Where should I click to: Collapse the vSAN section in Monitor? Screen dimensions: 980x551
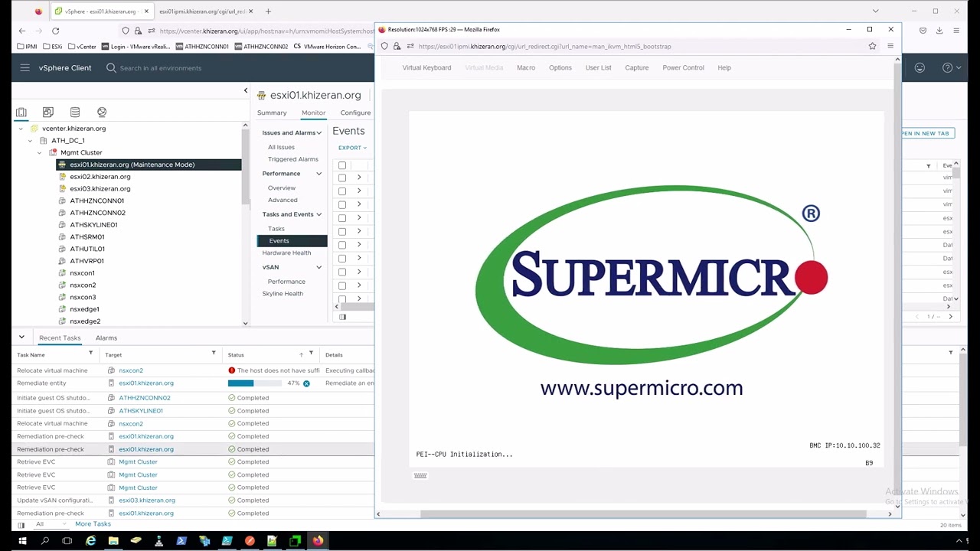click(319, 267)
